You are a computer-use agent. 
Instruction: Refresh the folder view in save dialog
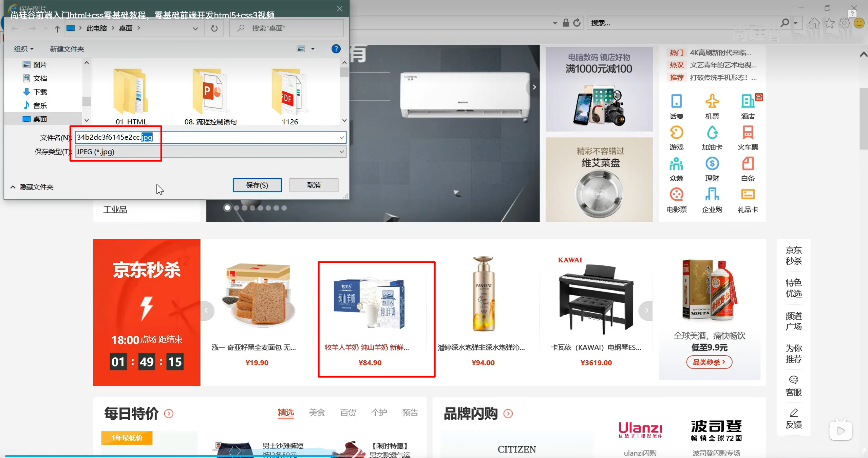tap(214, 28)
